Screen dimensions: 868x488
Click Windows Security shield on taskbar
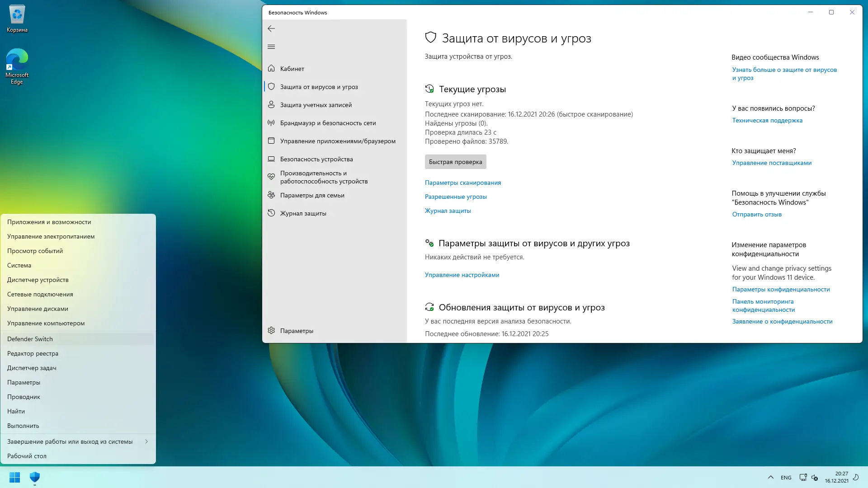pos(35,477)
